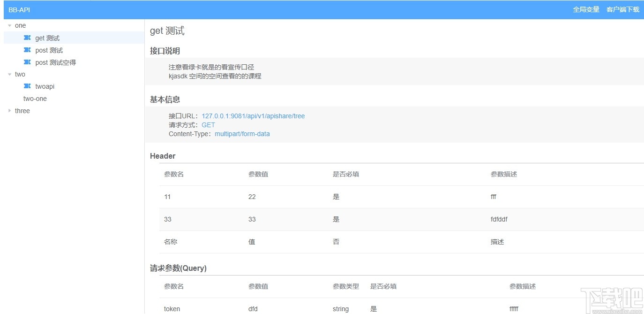
Task: Click the multipart/form-data Content-Type link
Action: [242, 134]
